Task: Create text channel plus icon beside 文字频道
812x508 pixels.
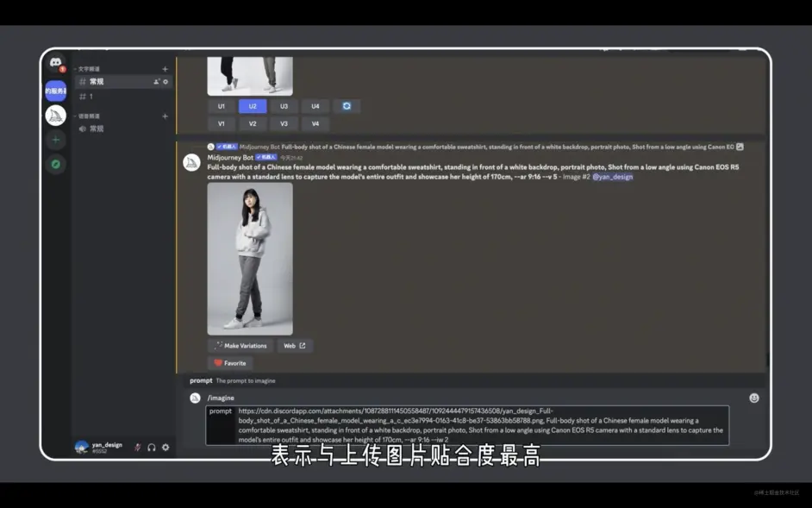Action: pos(165,69)
